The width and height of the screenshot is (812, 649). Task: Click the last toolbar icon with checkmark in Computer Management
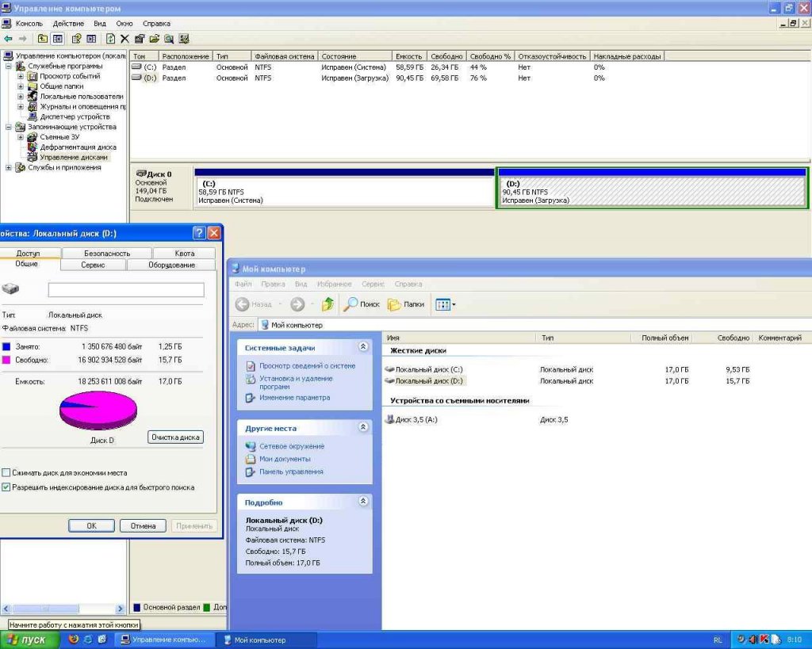tap(184, 39)
